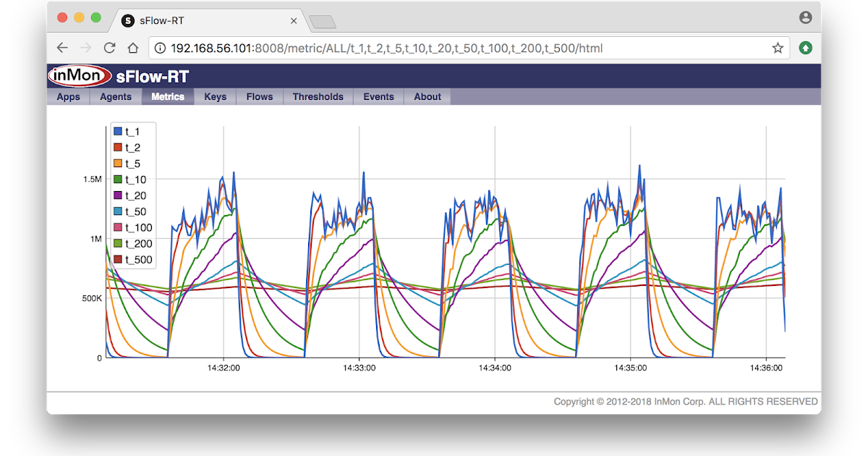The image size is (868, 456).
Task: Switch to the Flows tab
Action: 259,96
